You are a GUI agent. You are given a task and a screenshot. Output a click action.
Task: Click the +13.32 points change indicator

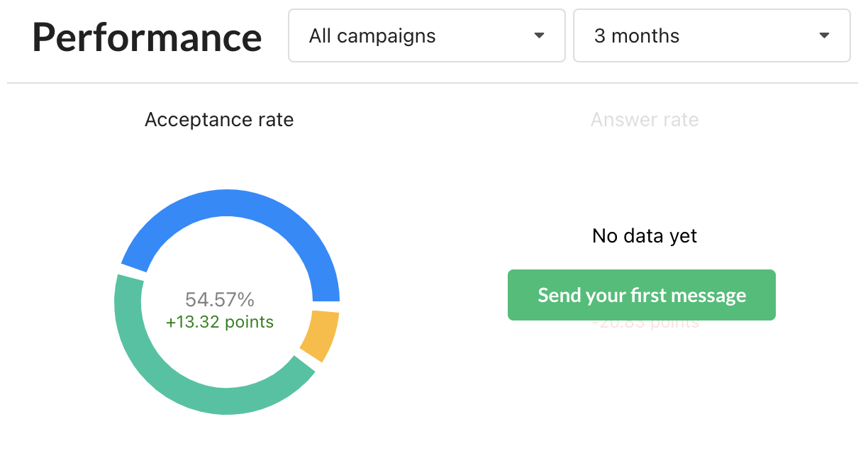pos(220,322)
